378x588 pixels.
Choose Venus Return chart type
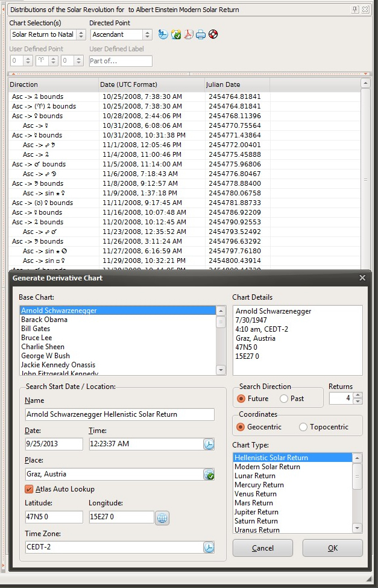point(292,493)
